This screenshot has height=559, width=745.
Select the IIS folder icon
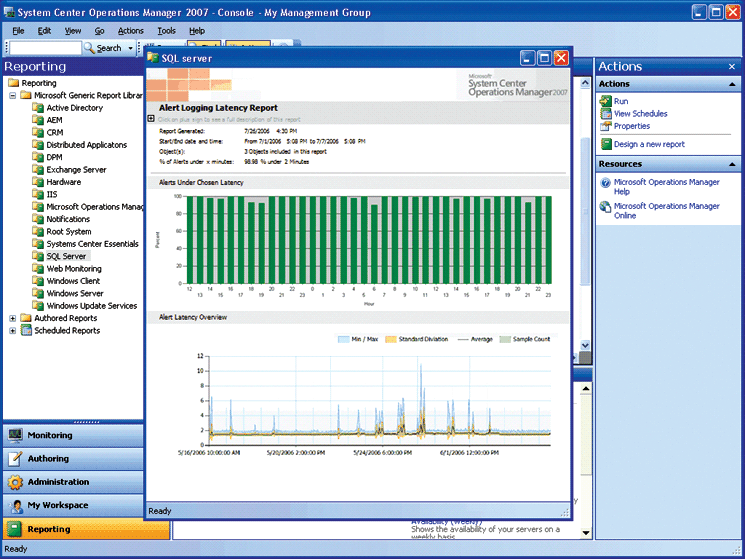38,194
